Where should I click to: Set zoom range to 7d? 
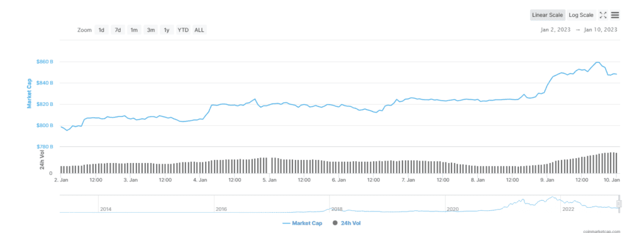point(118,30)
